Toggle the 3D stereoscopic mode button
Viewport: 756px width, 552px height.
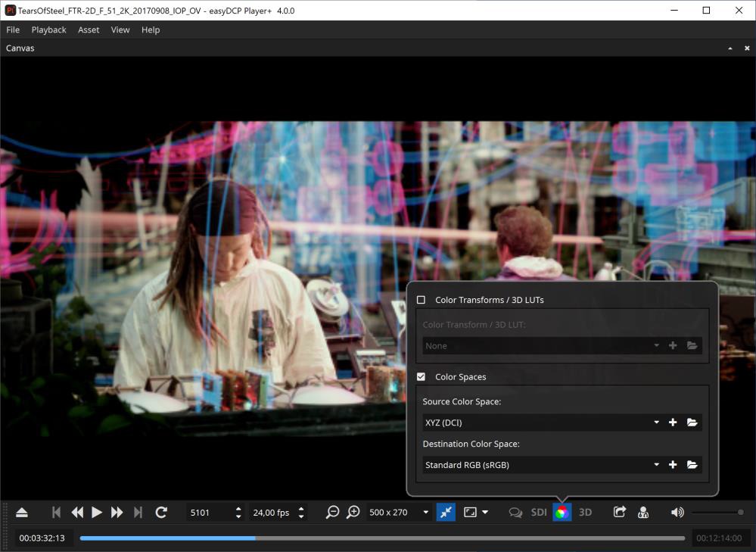click(x=585, y=513)
